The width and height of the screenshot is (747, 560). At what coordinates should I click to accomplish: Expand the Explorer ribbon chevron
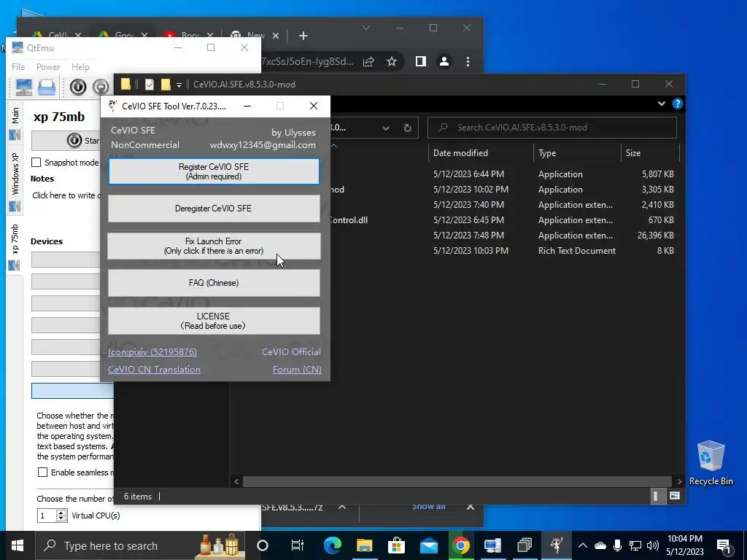tap(661, 104)
